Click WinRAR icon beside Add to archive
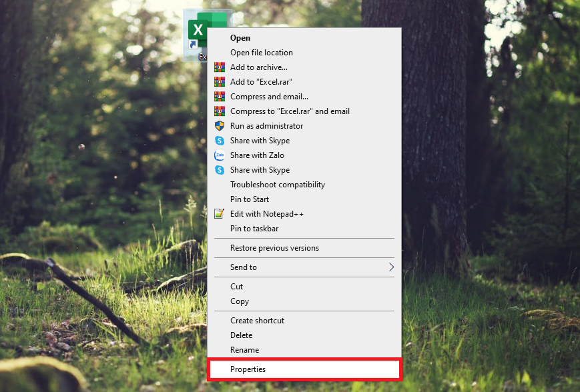Image resolution: width=580 pixels, height=392 pixels. point(220,67)
